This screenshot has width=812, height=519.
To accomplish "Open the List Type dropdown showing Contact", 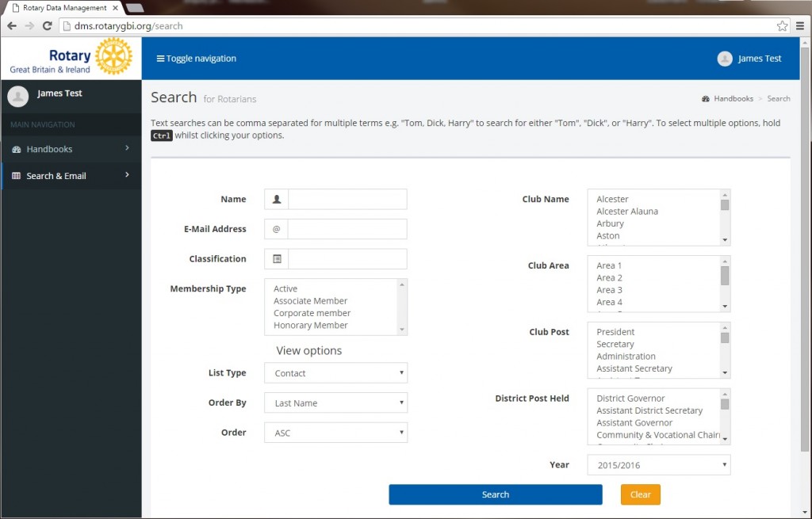I will [335, 373].
